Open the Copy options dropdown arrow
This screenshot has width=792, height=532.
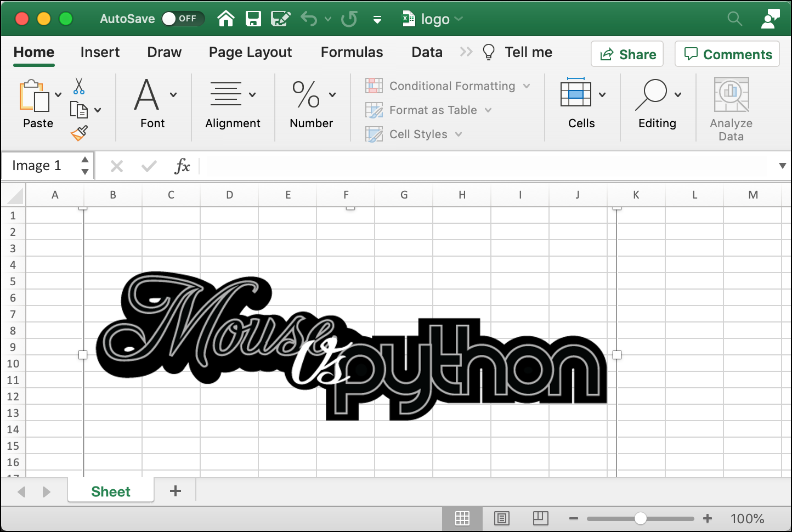click(98, 110)
